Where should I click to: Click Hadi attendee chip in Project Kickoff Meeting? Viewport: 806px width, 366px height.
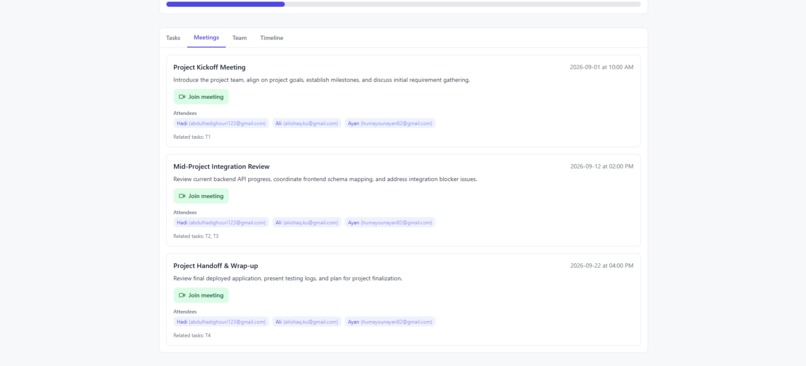tap(221, 123)
